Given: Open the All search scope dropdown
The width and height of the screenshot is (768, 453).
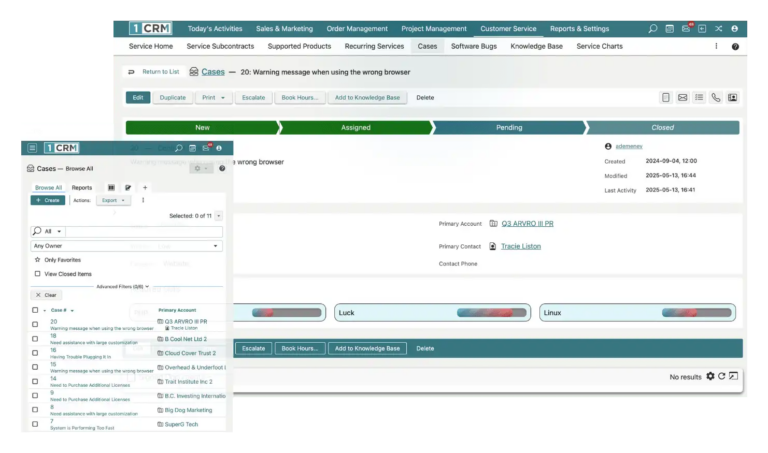Looking at the screenshot, I should coord(48,231).
